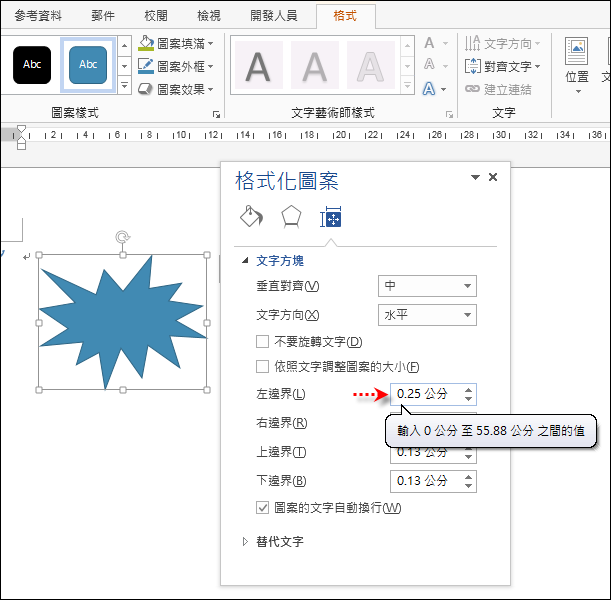The height and width of the screenshot is (600, 611).
Task: Click the rotation handle above the shape
Action: tap(123, 236)
